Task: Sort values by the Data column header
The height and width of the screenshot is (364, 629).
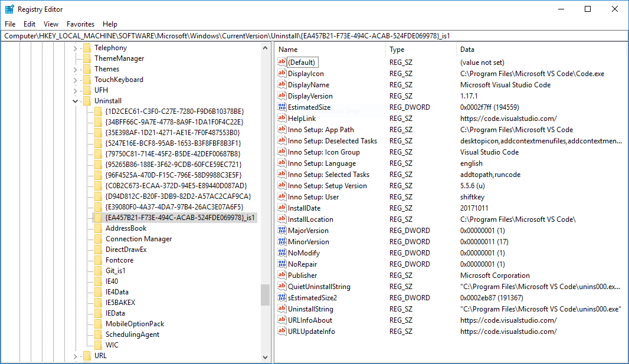Action: pos(542,50)
